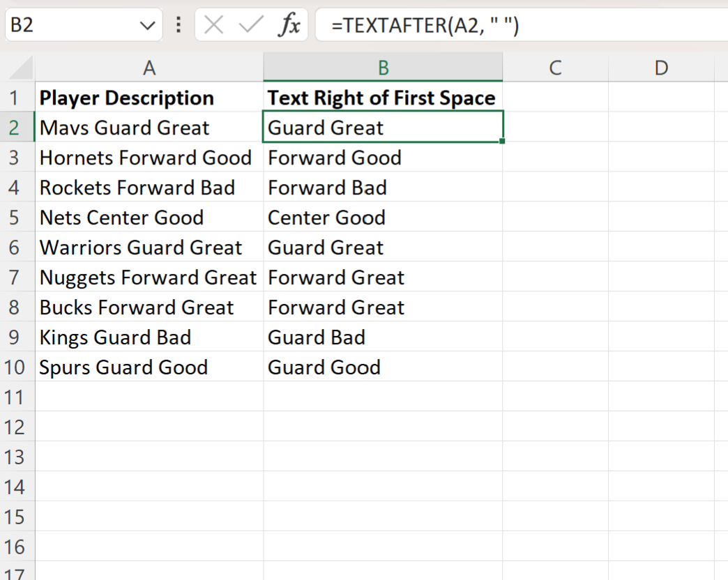
Task: Select row 2 header
Action: pyautogui.click(x=16, y=127)
